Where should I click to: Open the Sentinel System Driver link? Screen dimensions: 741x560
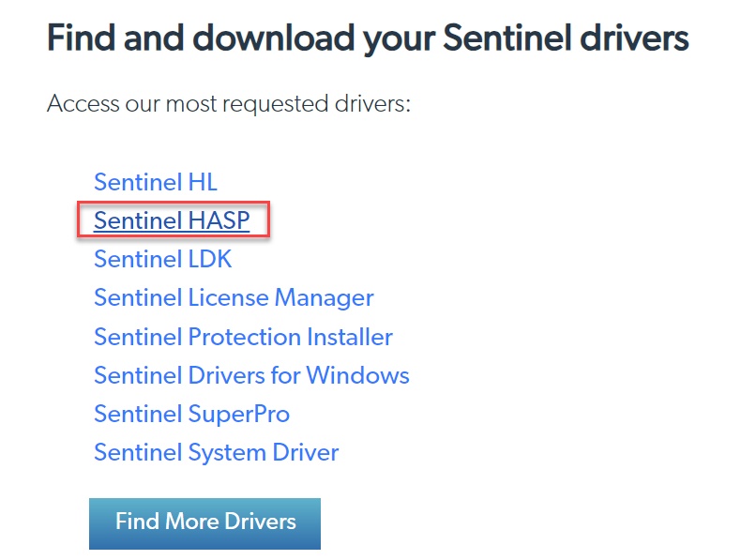pyautogui.click(x=216, y=453)
